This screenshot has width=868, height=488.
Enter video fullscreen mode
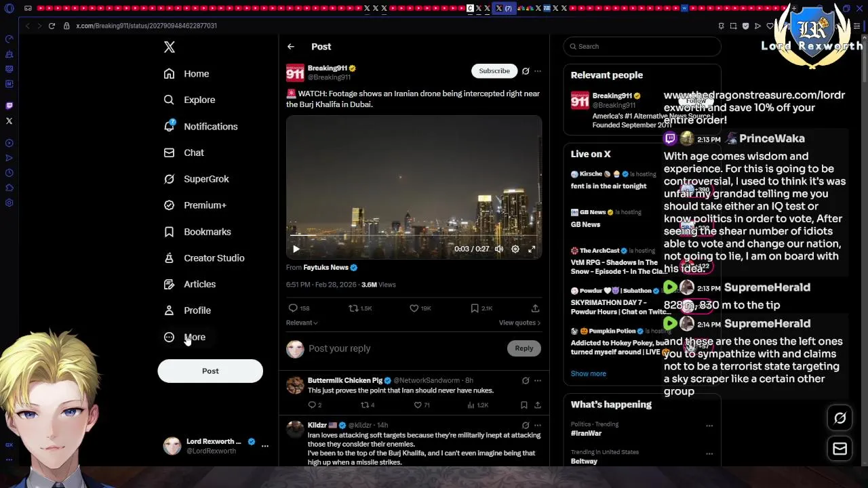click(x=532, y=249)
